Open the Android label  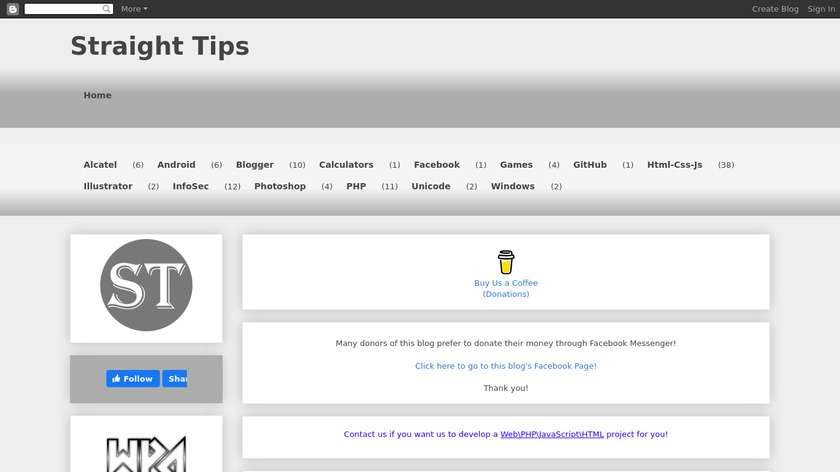[176, 165]
